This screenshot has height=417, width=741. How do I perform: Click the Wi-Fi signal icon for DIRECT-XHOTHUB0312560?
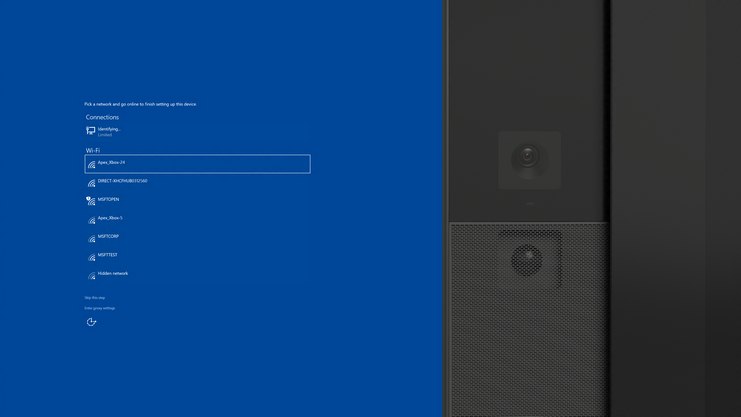tap(91, 183)
